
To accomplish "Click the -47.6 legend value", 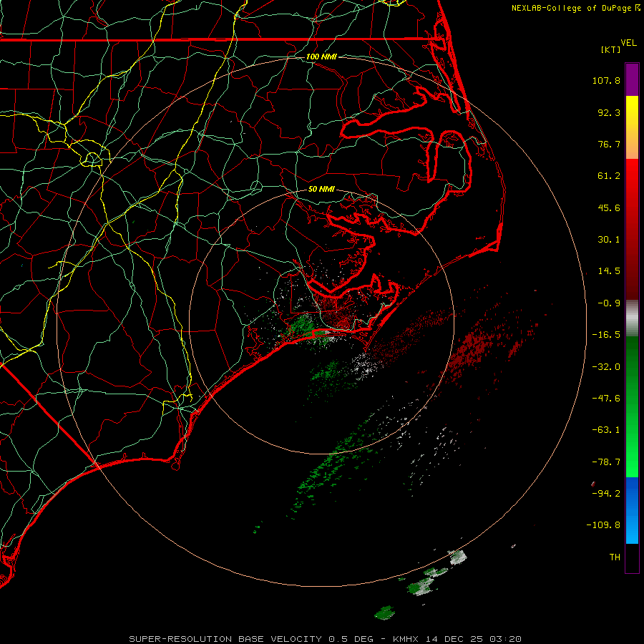I will (606, 399).
